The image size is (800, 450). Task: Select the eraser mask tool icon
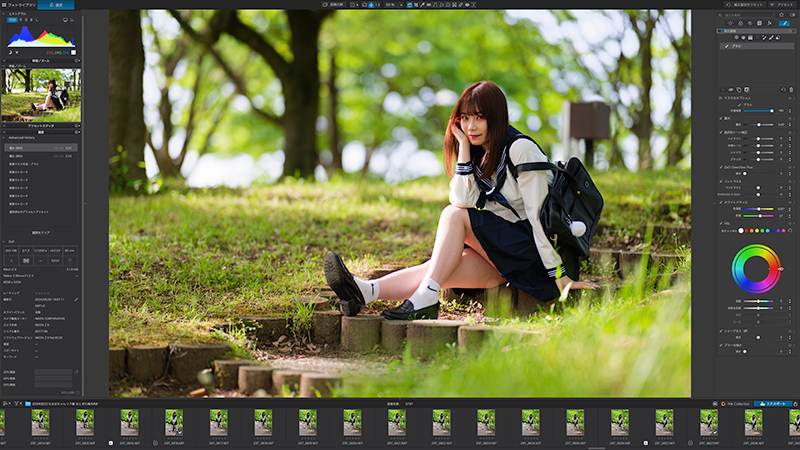click(778, 38)
